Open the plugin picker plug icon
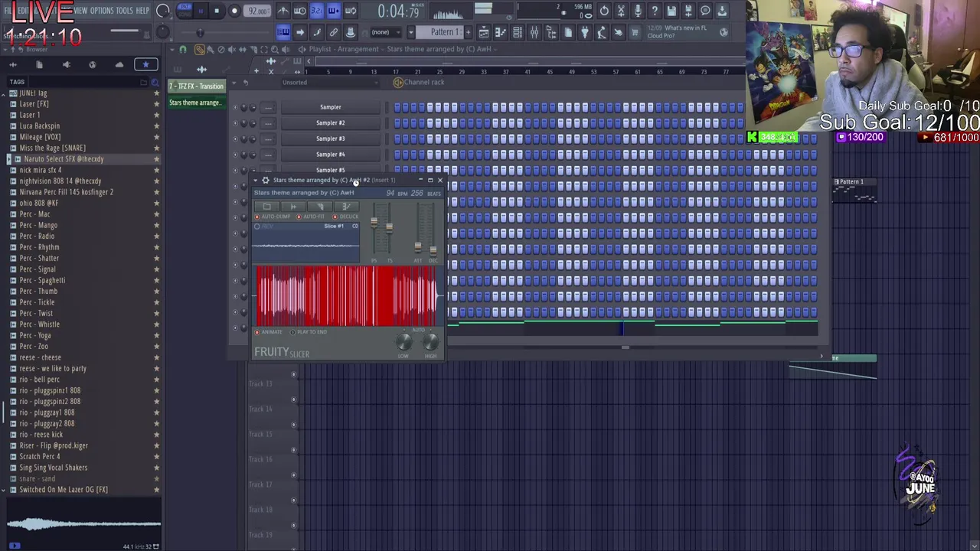 (585, 32)
